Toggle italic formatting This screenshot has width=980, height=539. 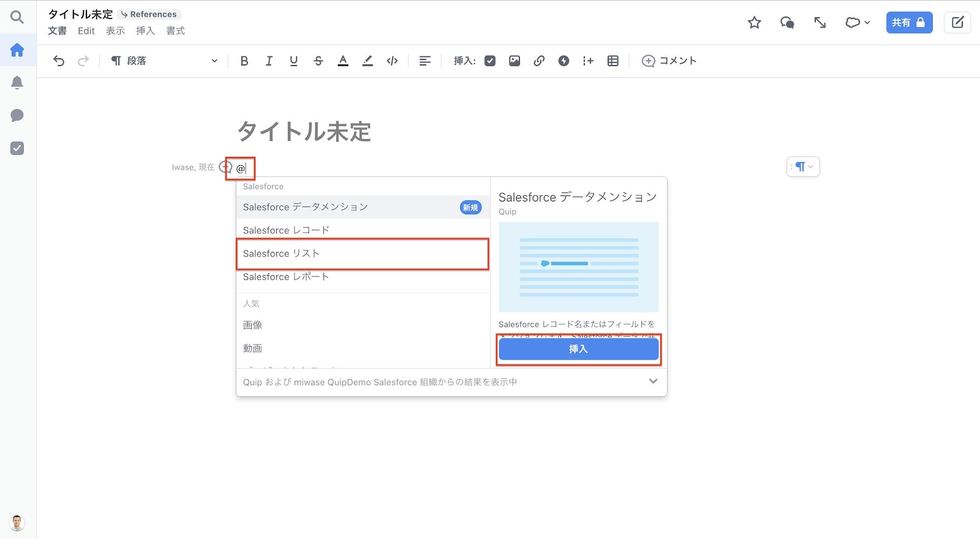pos(269,61)
